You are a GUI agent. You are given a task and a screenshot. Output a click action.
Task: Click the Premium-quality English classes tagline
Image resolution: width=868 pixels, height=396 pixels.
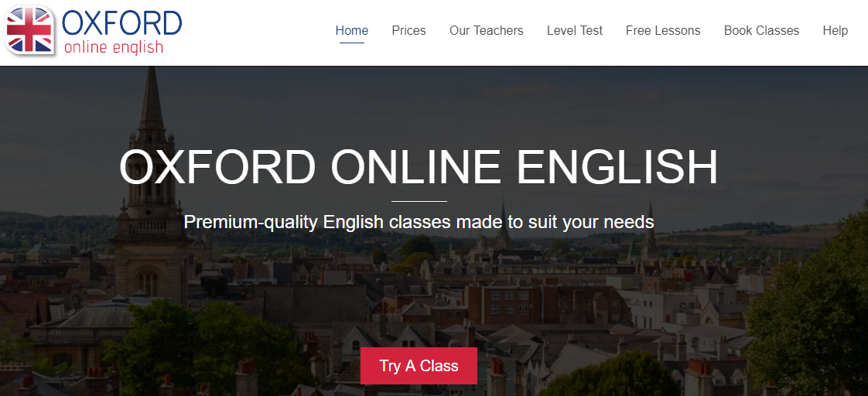(x=419, y=222)
